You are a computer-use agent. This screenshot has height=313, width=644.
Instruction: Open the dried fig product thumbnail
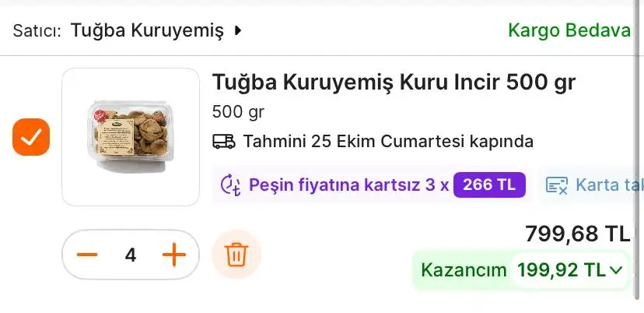click(131, 137)
